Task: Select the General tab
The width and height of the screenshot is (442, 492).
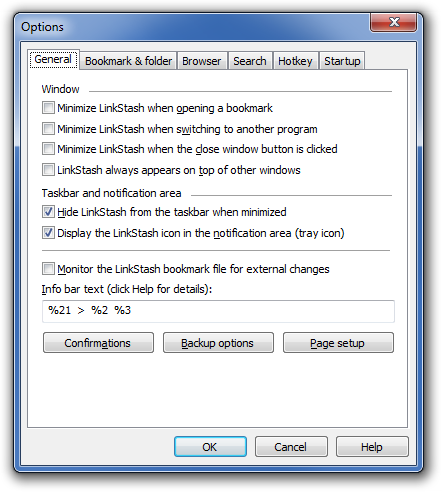Action: click(x=53, y=59)
